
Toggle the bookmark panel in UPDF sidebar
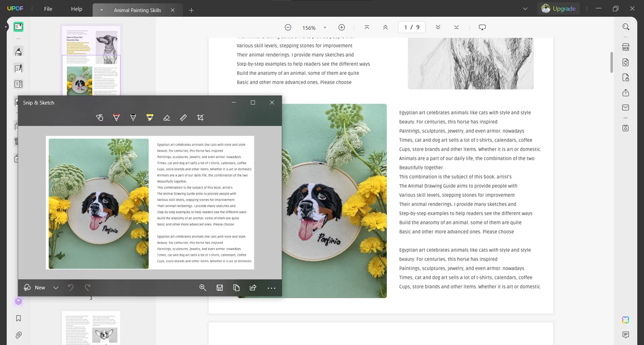tap(18, 318)
